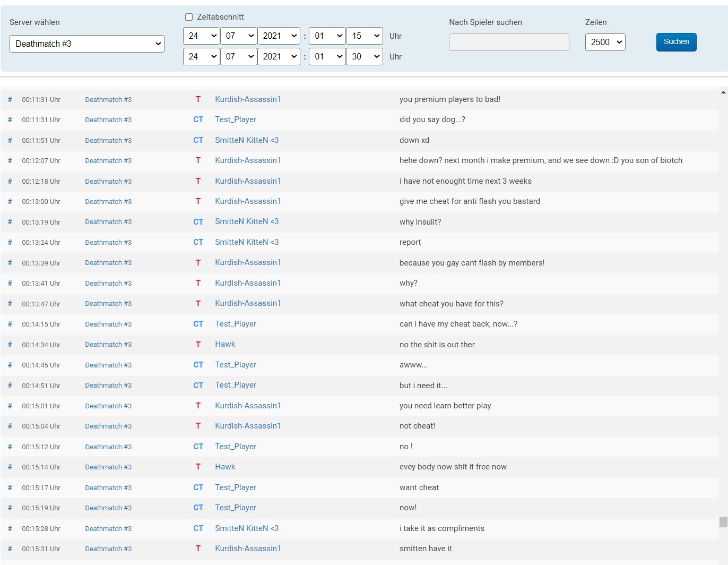Click the message 'i take it as compliments'
Image resolution: width=728 pixels, height=565 pixels.
tap(442, 528)
